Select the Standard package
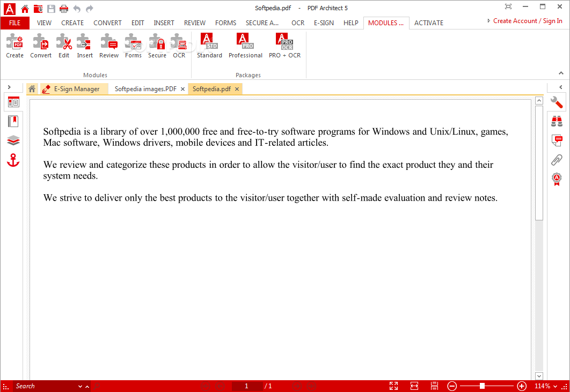Viewport: 570px width, 392px height. pos(209,46)
